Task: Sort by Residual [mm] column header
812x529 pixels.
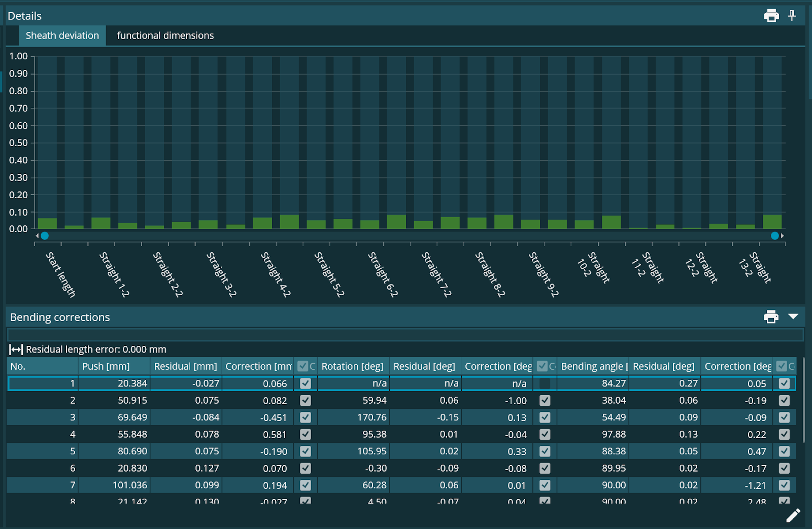Action: click(186, 366)
